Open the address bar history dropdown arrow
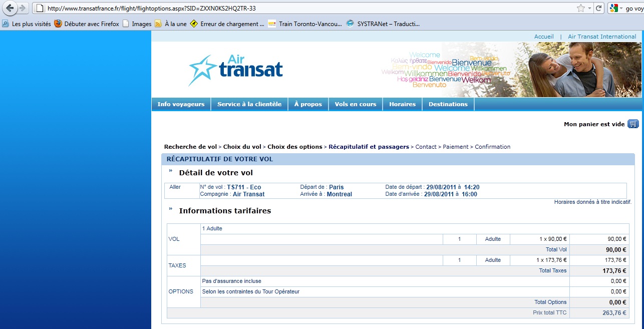 tap(590, 8)
